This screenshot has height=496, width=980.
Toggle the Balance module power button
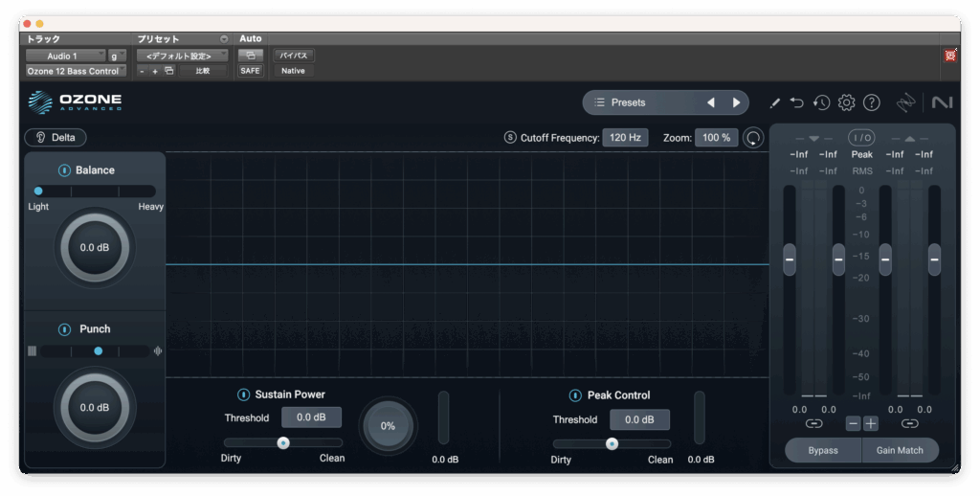[64, 170]
